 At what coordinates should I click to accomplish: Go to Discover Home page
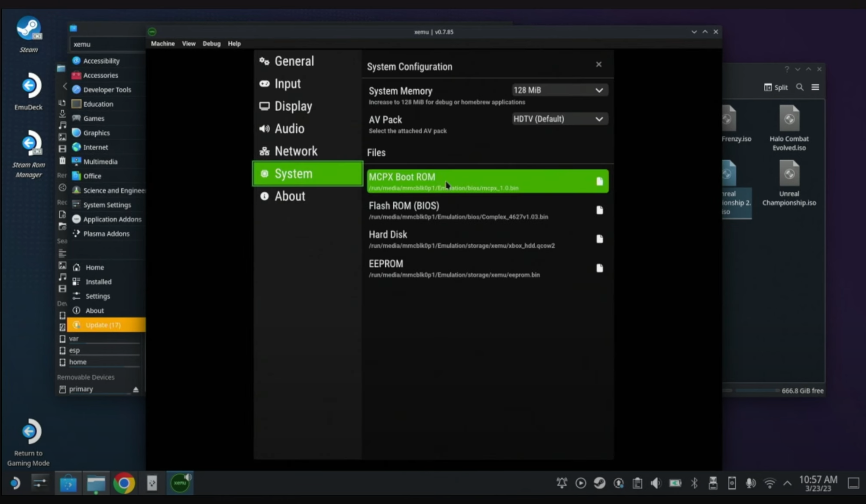107,268
